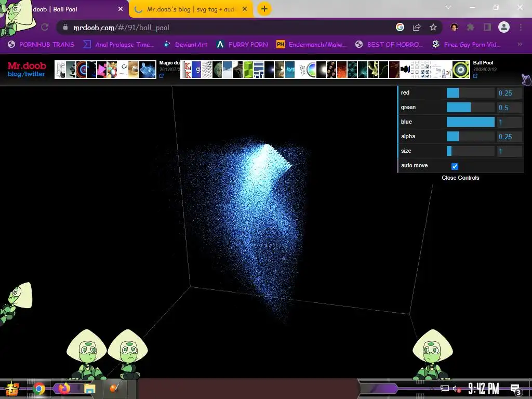Adjust the alpha slider

point(470,137)
